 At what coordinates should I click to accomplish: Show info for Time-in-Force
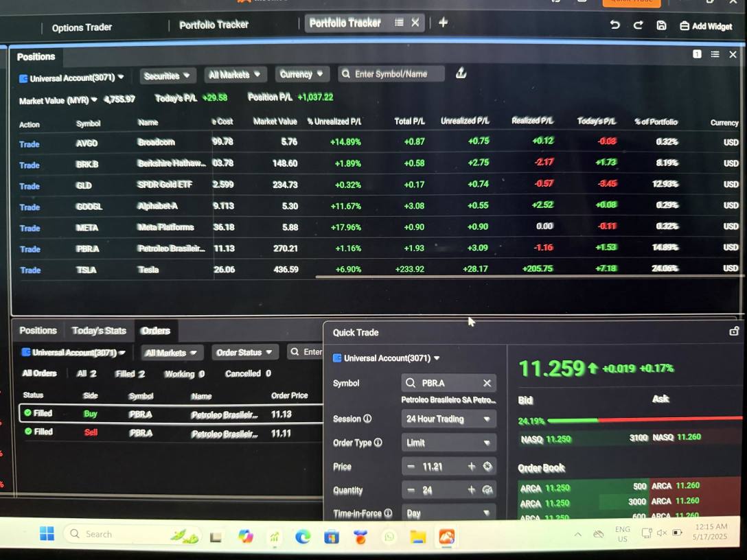pos(388,513)
